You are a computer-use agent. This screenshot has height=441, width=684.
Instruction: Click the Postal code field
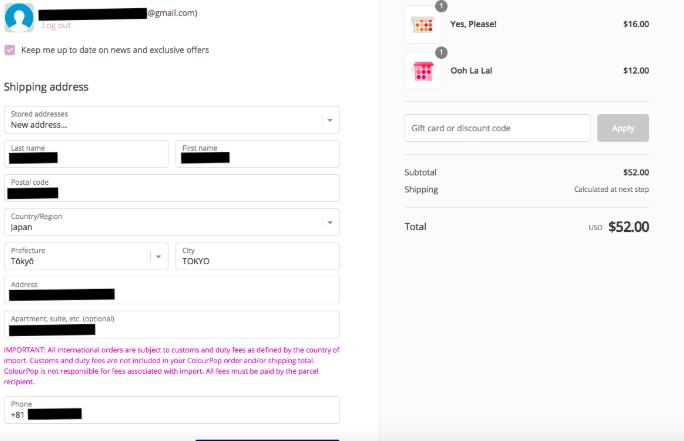[171, 188]
